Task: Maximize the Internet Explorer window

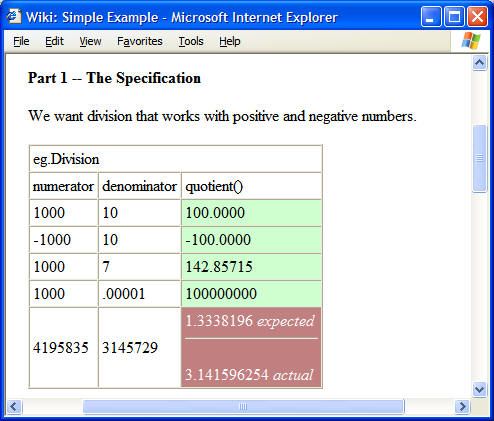Action: pyautogui.click(x=454, y=17)
